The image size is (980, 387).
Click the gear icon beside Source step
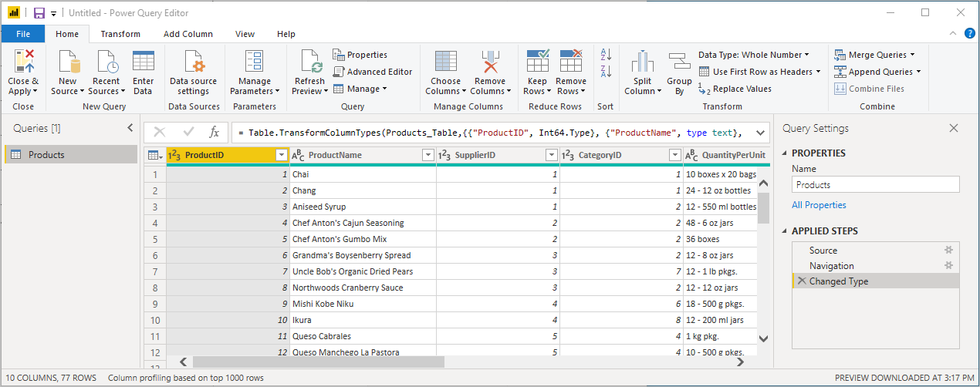950,250
